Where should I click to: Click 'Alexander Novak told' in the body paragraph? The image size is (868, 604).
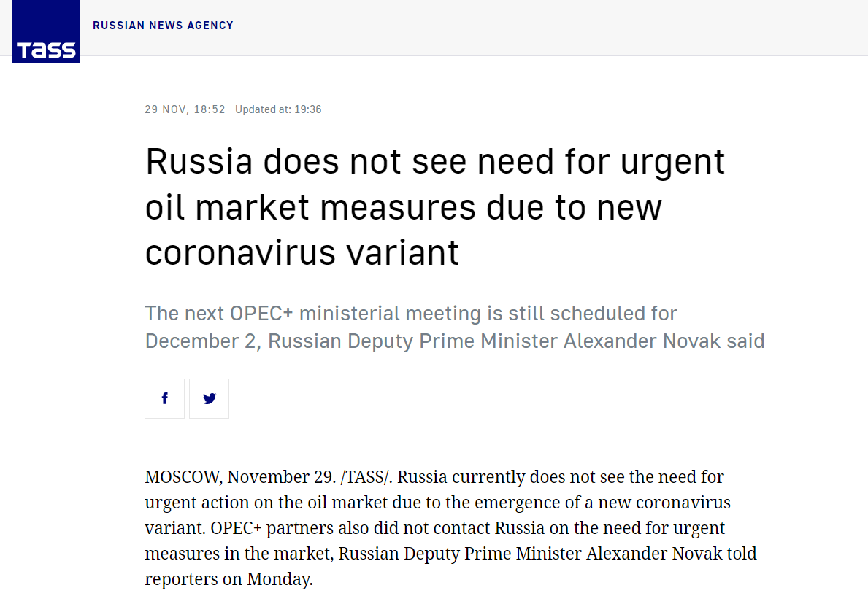(x=672, y=554)
